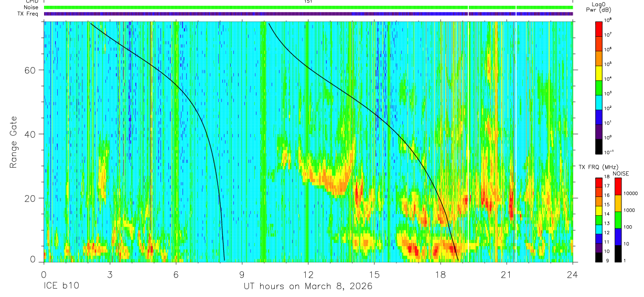
Task: Click the "ICE b10" radar beam label
Action: 61,287
